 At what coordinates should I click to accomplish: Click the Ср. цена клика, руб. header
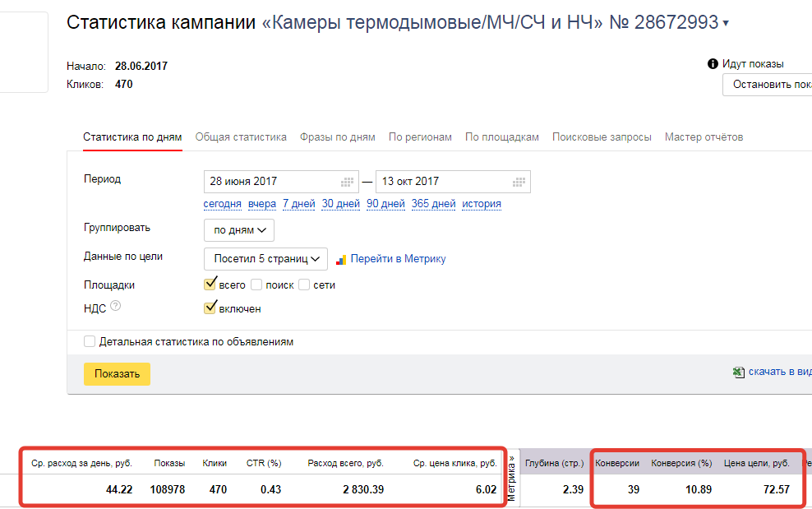455,464
